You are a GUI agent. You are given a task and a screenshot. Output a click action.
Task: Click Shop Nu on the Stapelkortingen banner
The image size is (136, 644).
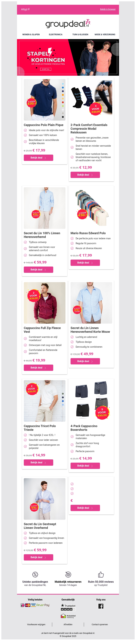click(46, 69)
